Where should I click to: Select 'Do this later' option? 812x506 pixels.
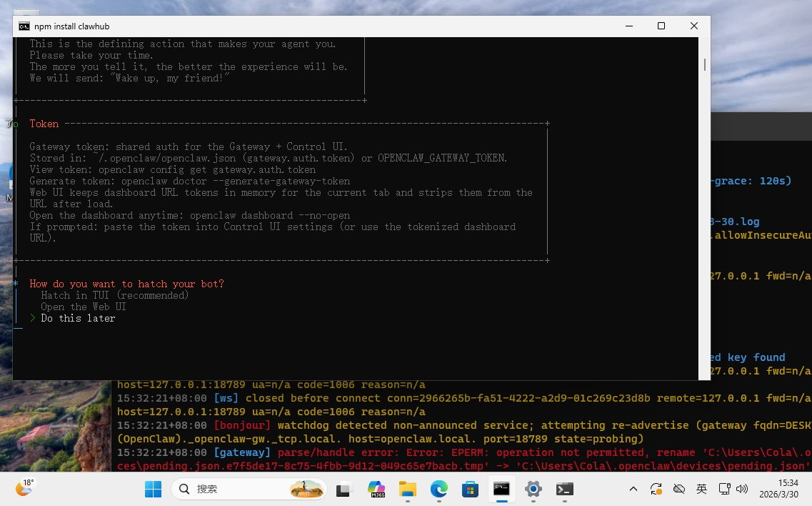click(x=78, y=318)
